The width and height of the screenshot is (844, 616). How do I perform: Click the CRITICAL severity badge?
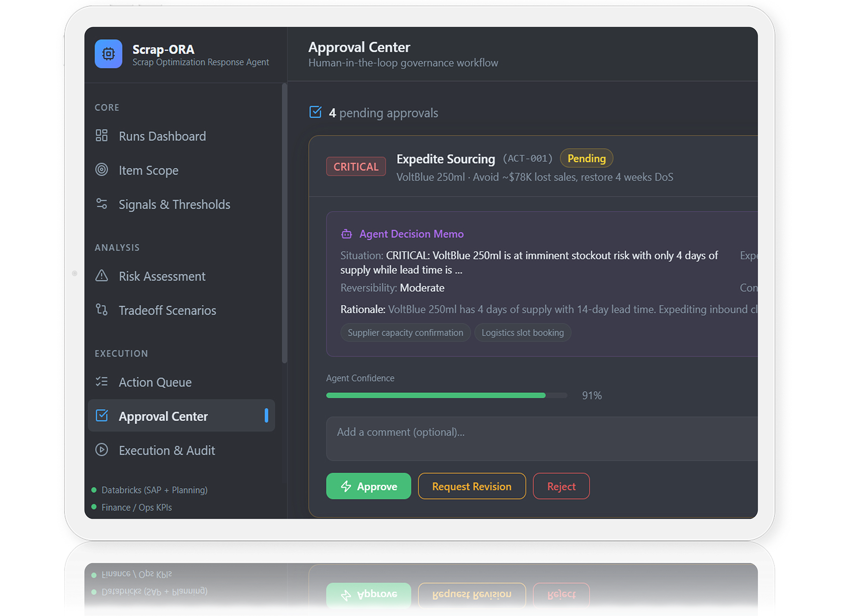tap(356, 167)
